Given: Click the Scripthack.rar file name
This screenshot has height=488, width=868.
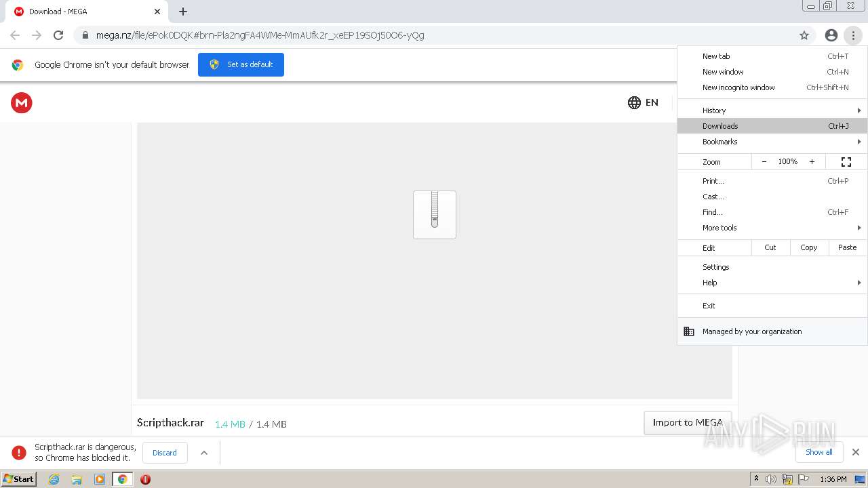Looking at the screenshot, I should 170,422.
